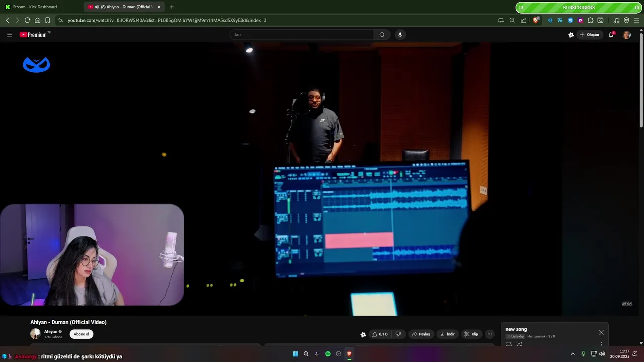Click the sparkle icon beside like button
This screenshot has width=644, height=362.
pyautogui.click(x=363, y=334)
